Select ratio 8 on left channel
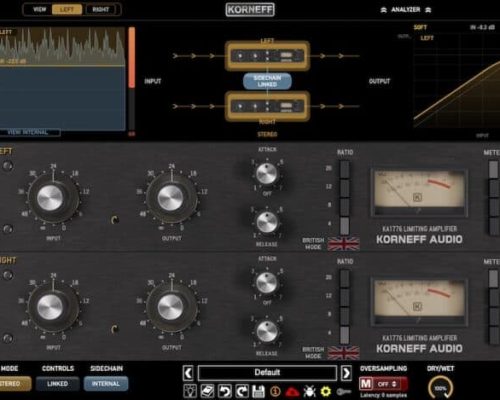 point(345,206)
